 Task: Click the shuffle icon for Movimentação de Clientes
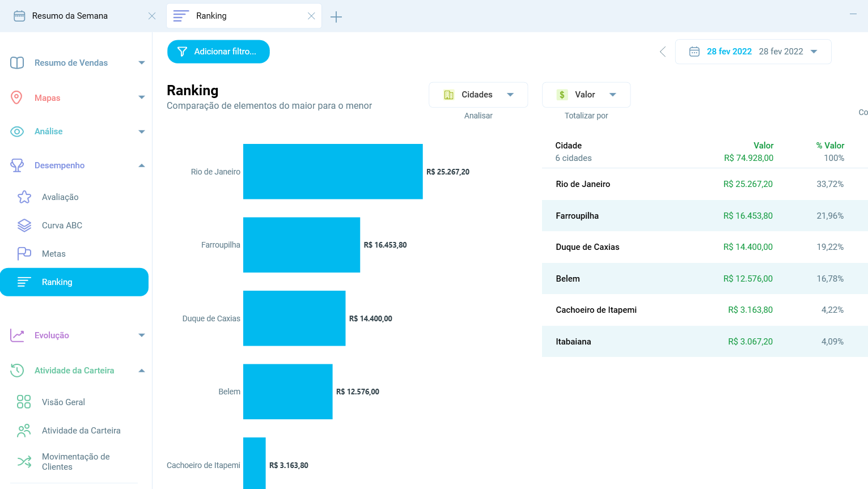coord(24,462)
